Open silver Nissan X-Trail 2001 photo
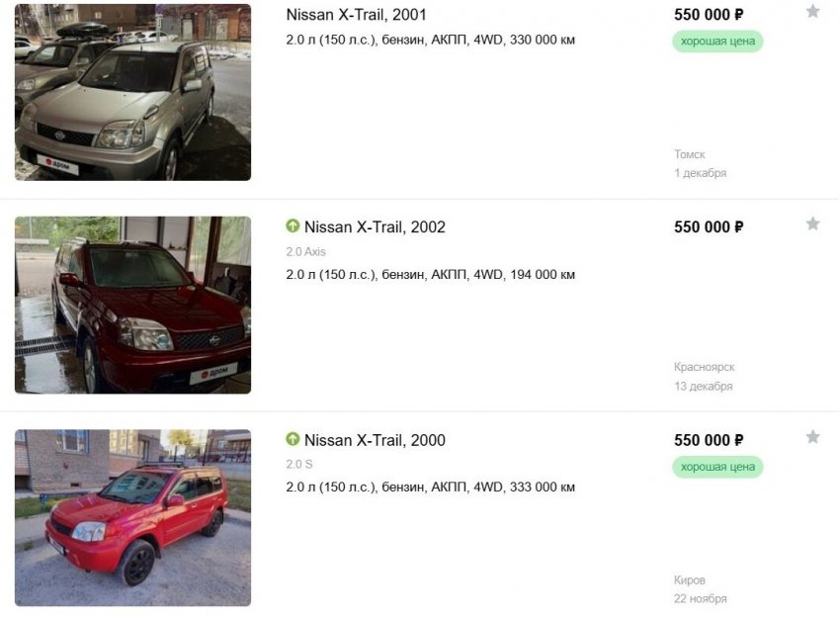This screenshot has height=625, width=840. point(132,92)
